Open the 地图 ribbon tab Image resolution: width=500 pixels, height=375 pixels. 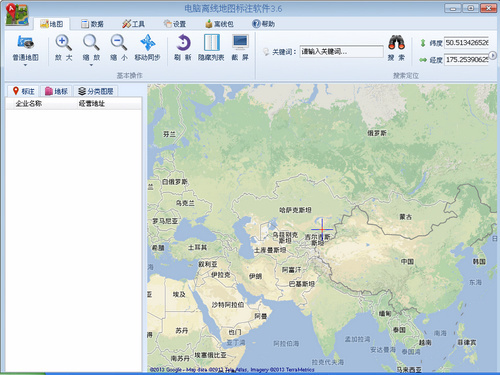pos(52,24)
